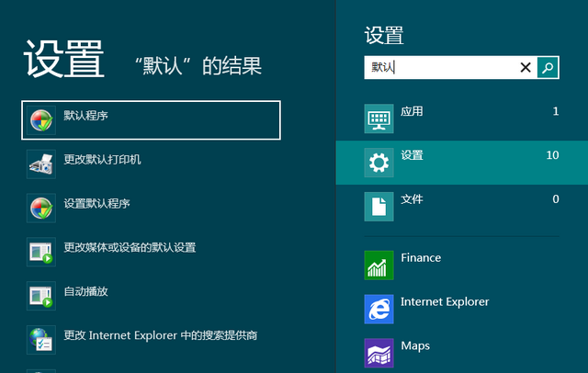
Task: Click the Maps app icon
Action: (379, 353)
